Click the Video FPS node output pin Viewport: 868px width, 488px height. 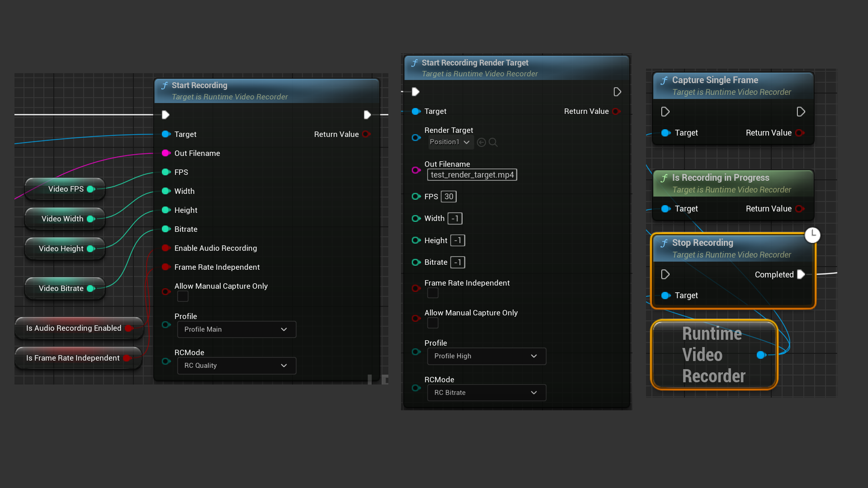[91, 189]
